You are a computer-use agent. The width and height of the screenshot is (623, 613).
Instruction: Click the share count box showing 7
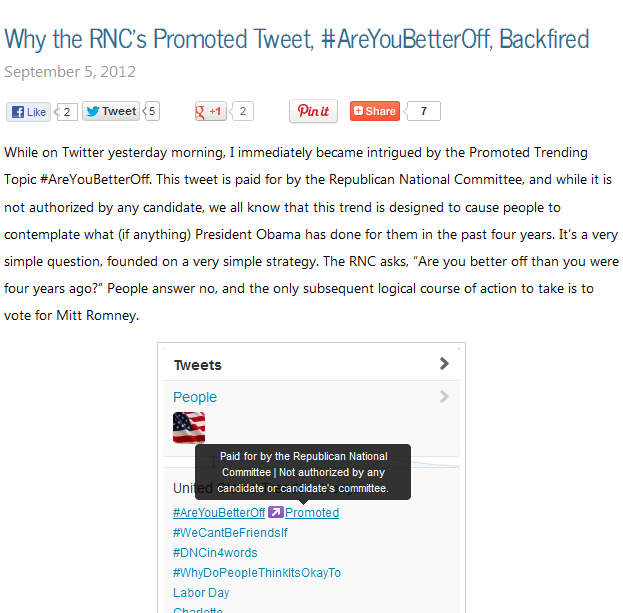coord(423,111)
